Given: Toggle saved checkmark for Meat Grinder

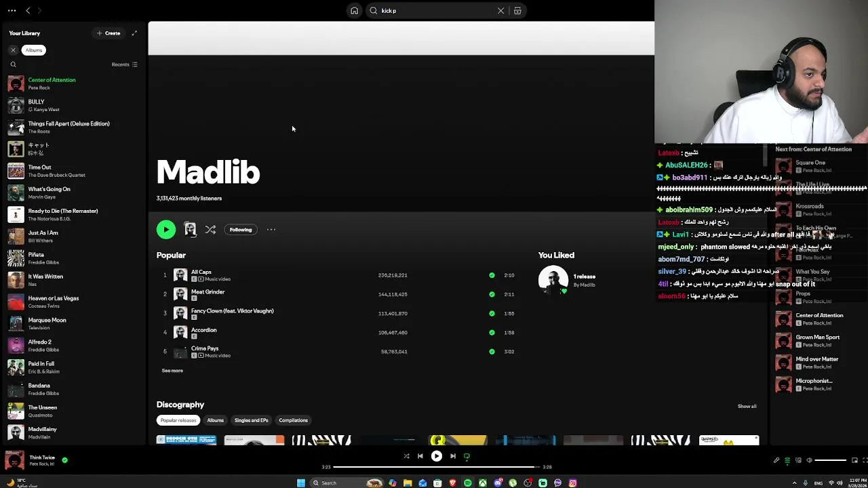Looking at the screenshot, I should pos(492,294).
